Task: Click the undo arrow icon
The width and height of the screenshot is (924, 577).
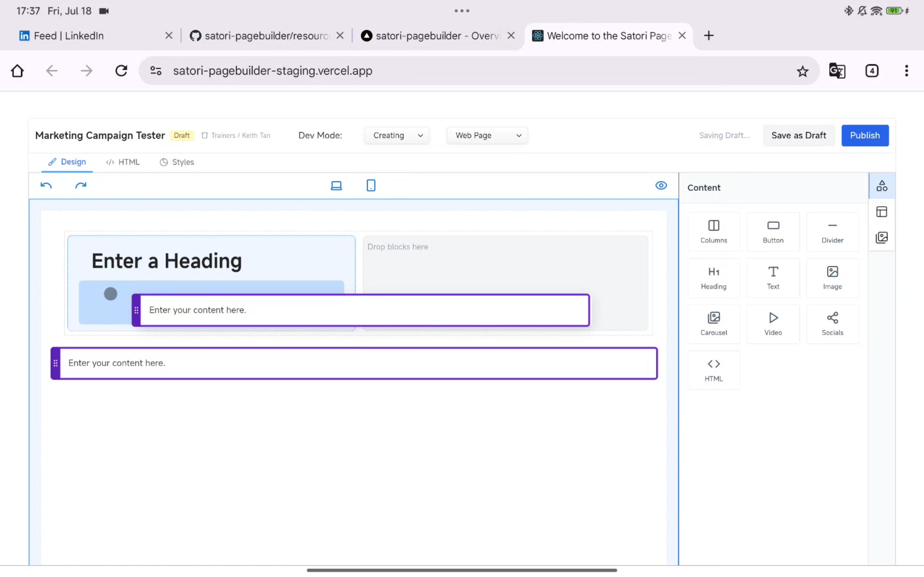Action: point(46,185)
